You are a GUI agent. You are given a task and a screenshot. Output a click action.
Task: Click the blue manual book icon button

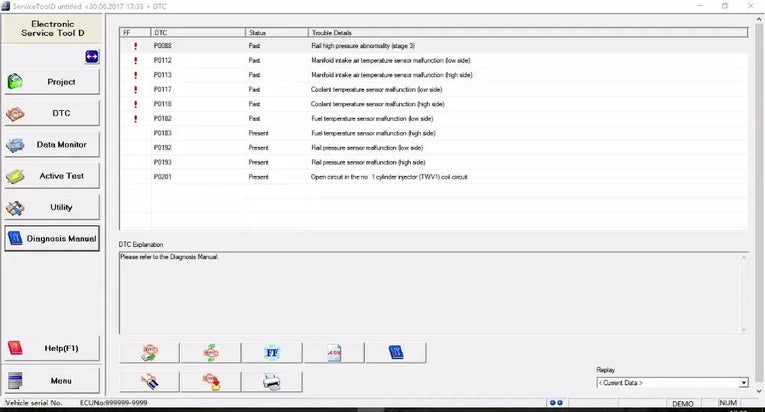point(396,352)
